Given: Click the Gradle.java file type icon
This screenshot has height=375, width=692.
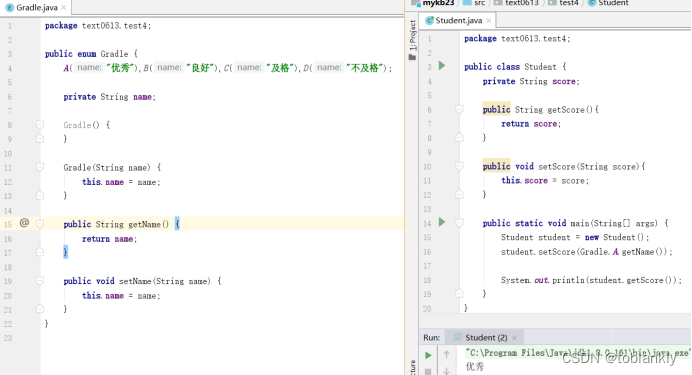Looking at the screenshot, I should pyautogui.click(x=10, y=8).
